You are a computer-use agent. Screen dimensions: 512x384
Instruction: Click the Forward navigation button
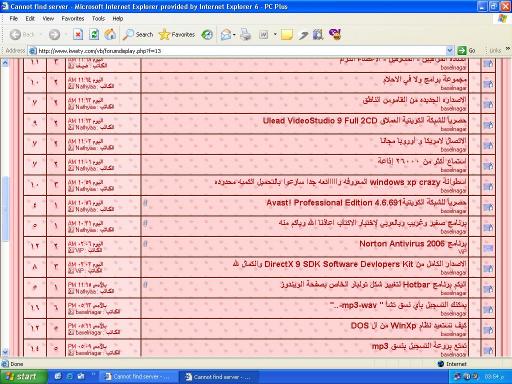pyautogui.click(x=54, y=34)
